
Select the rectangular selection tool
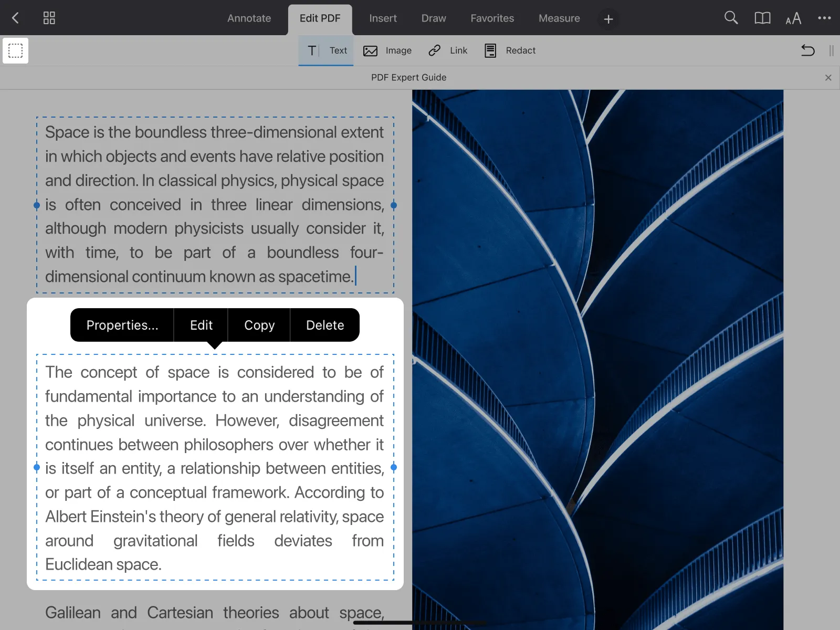tap(15, 50)
